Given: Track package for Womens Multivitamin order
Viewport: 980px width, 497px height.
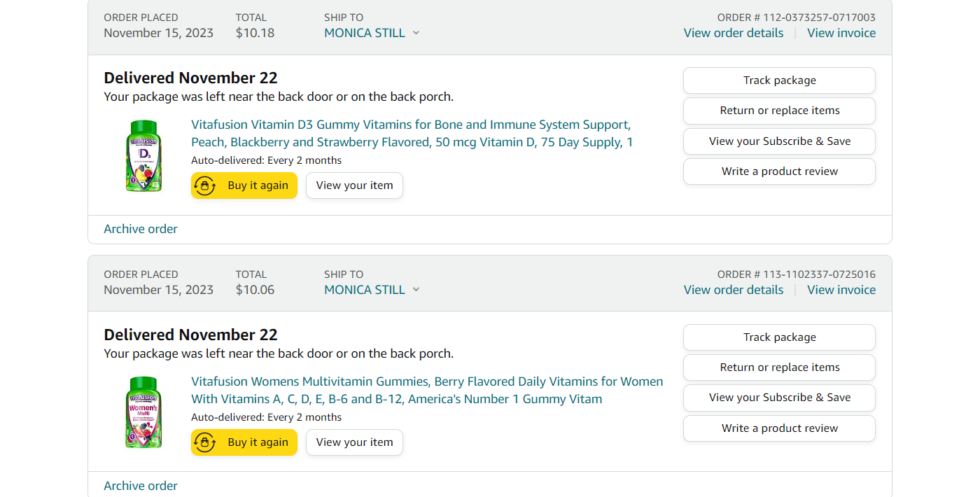Looking at the screenshot, I should point(779,337).
